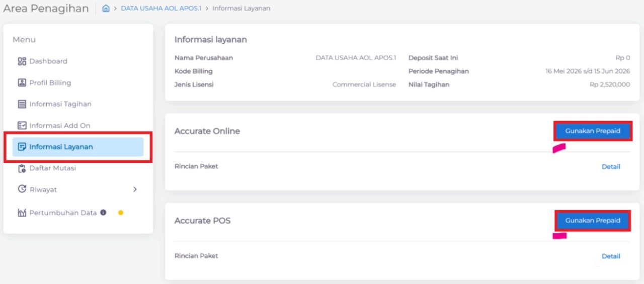Click the company name value DATA USAHA AOL APOS.1
This screenshot has height=284, width=644.
[x=356, y=58]
